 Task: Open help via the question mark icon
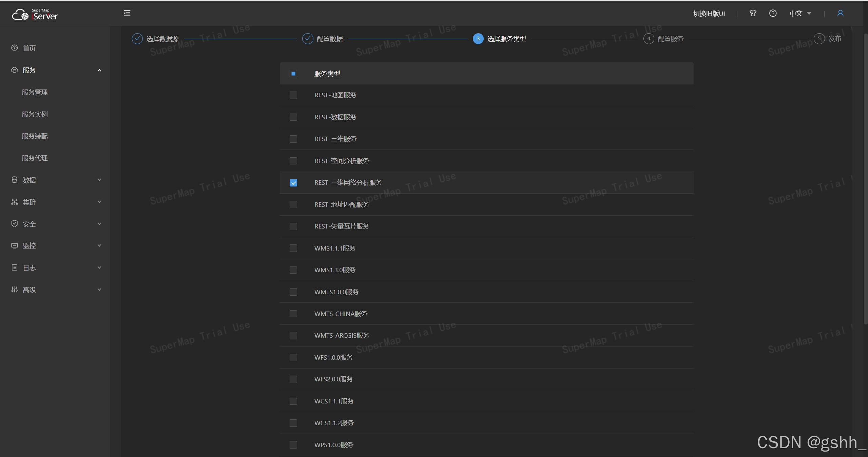click(x=773, y=13)
